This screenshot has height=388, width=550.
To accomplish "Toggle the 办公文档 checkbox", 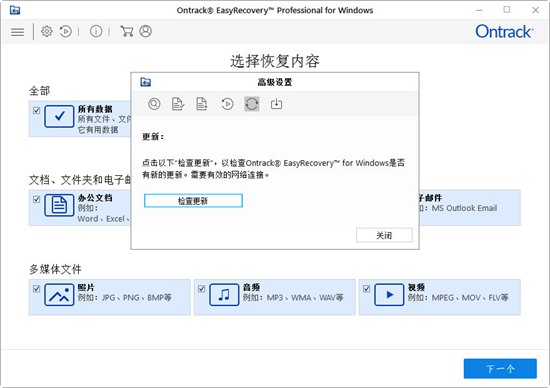I will [x=36, y=200].
